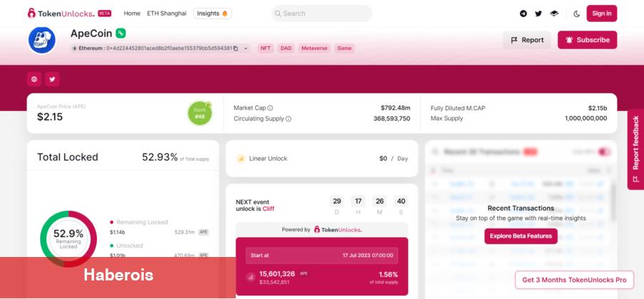The image size is (644, 299).
Task: Open the ApeCoin website globe icon
Action: [34, 79]
